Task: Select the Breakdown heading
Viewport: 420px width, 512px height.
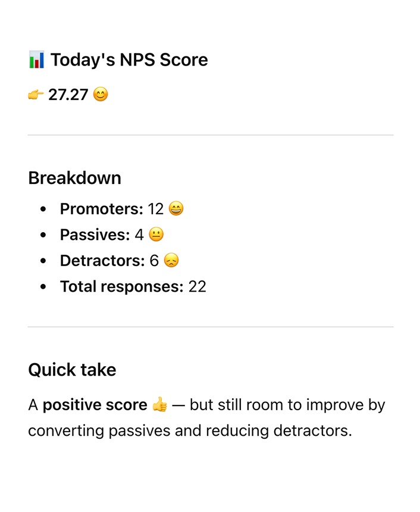Action: [74, 178]
